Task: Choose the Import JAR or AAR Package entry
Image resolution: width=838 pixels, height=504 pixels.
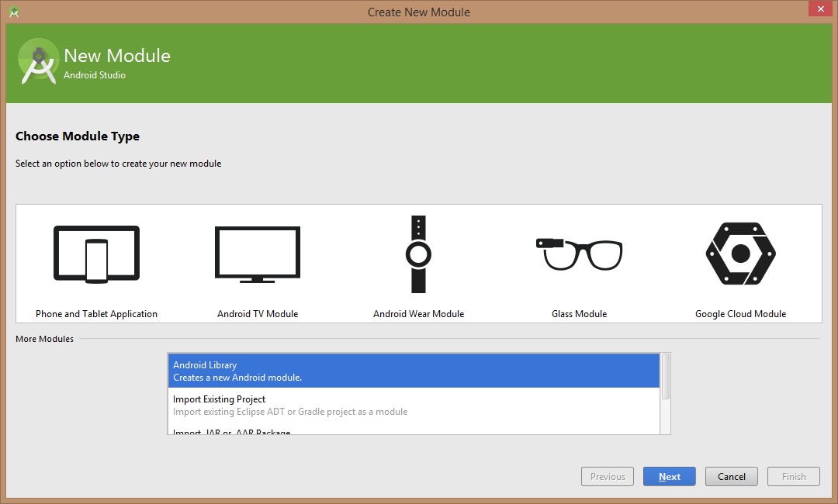Action: [x=414, y=431]
